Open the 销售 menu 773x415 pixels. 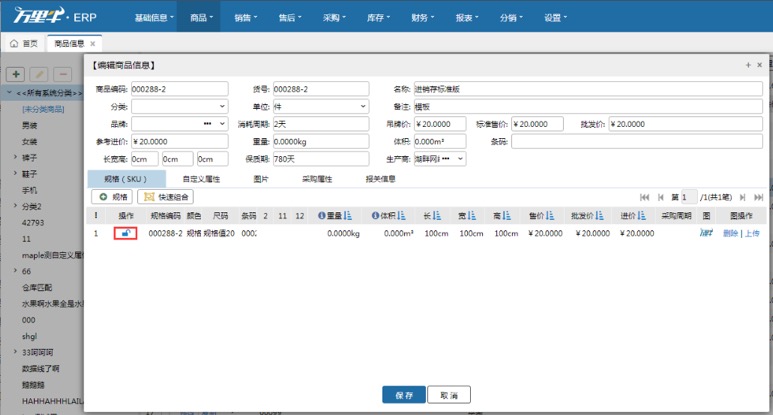[246, 17]
